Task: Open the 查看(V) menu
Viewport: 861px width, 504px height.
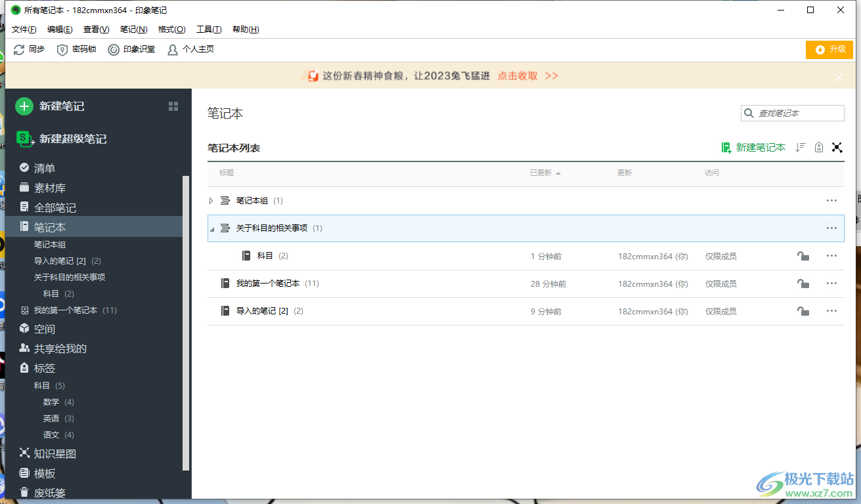Action: 97,30
